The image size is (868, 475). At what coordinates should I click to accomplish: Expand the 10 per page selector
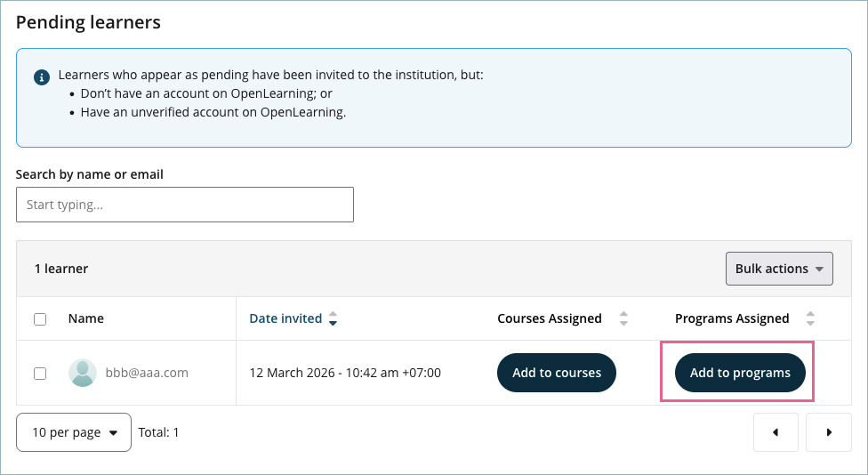tap(74, 432)
